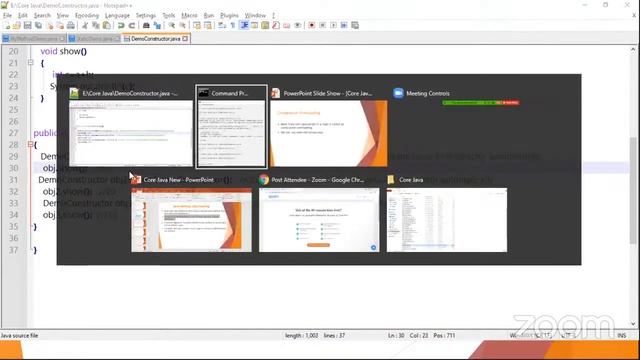Open the View menu

[x=62, y=15]
